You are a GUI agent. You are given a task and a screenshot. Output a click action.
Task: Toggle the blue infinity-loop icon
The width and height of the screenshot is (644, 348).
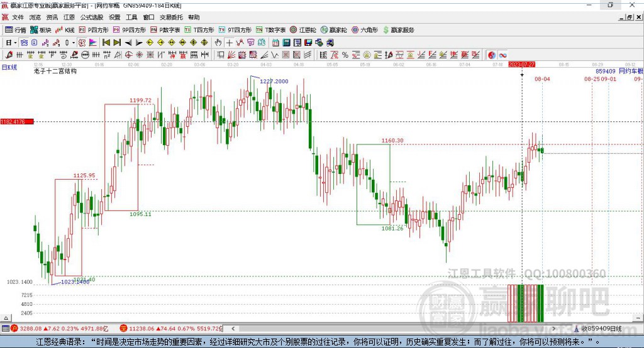click(502, 55)
